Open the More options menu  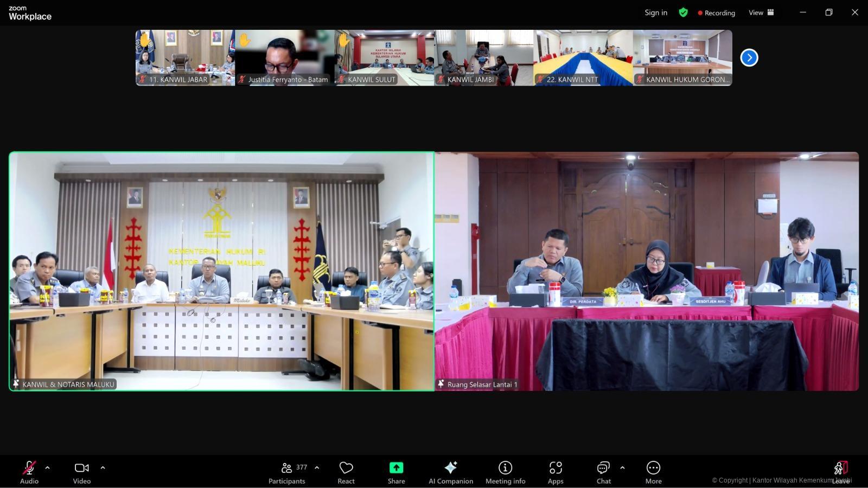653,472
